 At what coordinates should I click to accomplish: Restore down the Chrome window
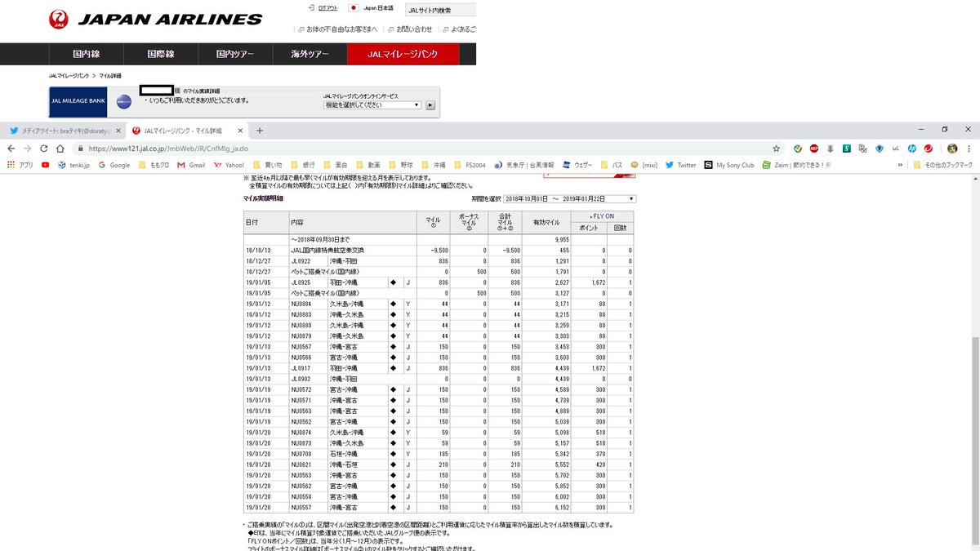coord(945,130)
